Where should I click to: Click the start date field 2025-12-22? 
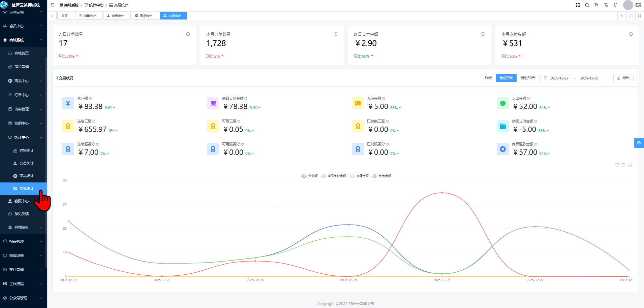pos(559,78)
